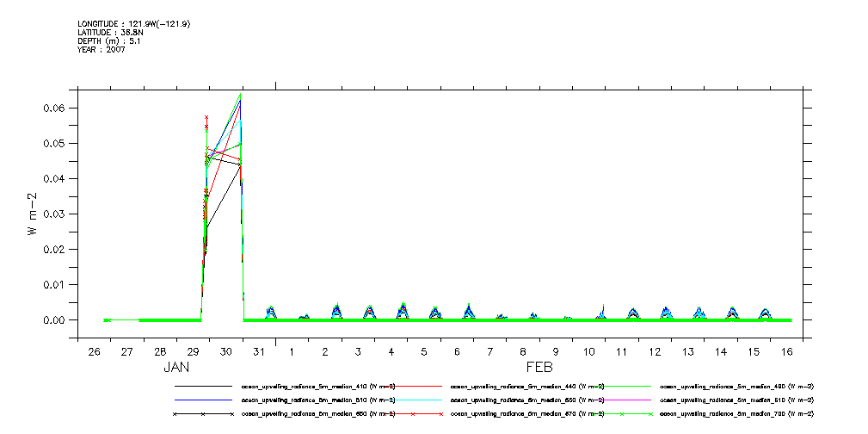Click the YEAR : 2007 header line
The image size is (868, 434).
pyautogui.click(x=102, y=50)
